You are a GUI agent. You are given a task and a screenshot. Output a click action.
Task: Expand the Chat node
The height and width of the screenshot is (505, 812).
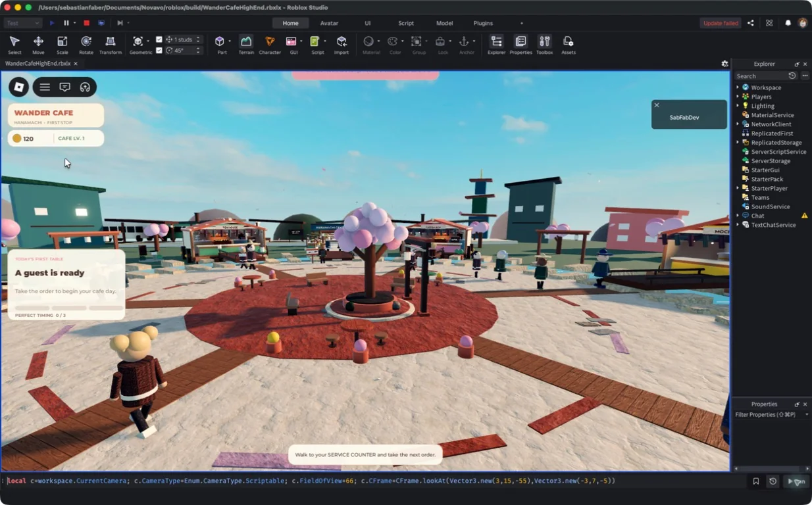click(738, 216)
